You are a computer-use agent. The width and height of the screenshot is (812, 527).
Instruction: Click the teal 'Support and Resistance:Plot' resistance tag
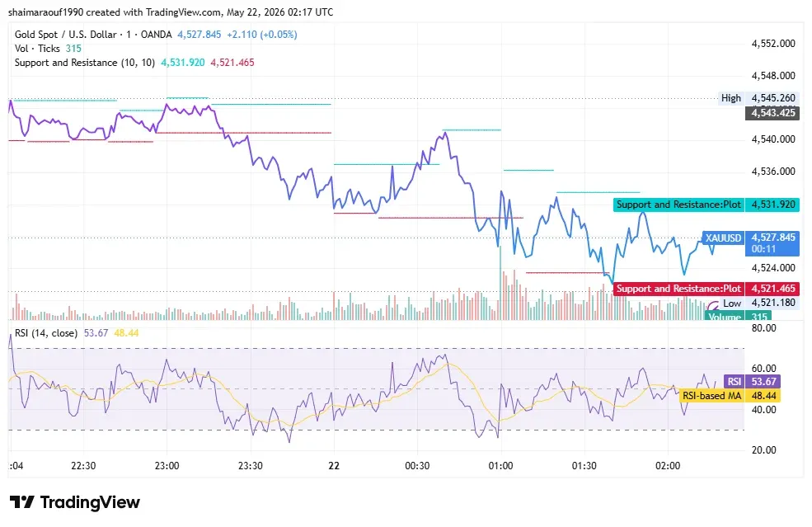click(678, 205)
